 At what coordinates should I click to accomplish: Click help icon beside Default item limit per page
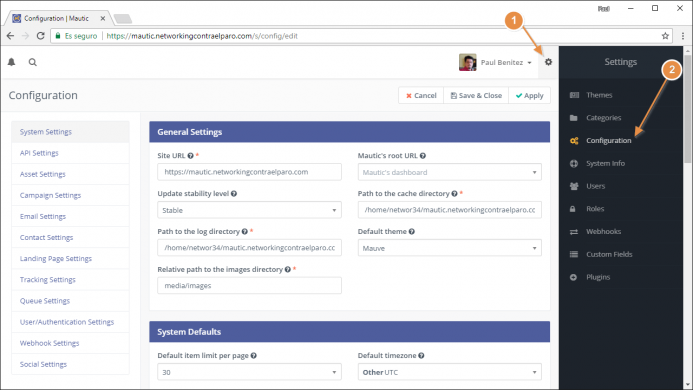[254, 356]
